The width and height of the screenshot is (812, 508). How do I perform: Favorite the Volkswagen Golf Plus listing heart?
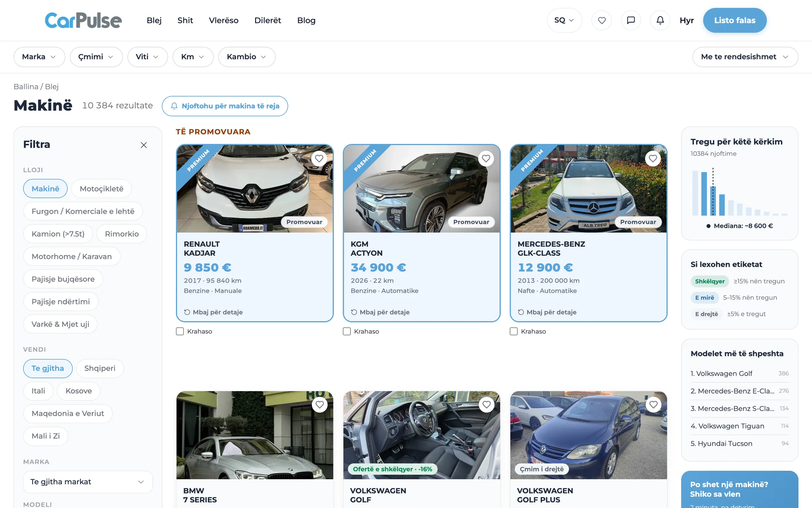click(x=653, y=405)
